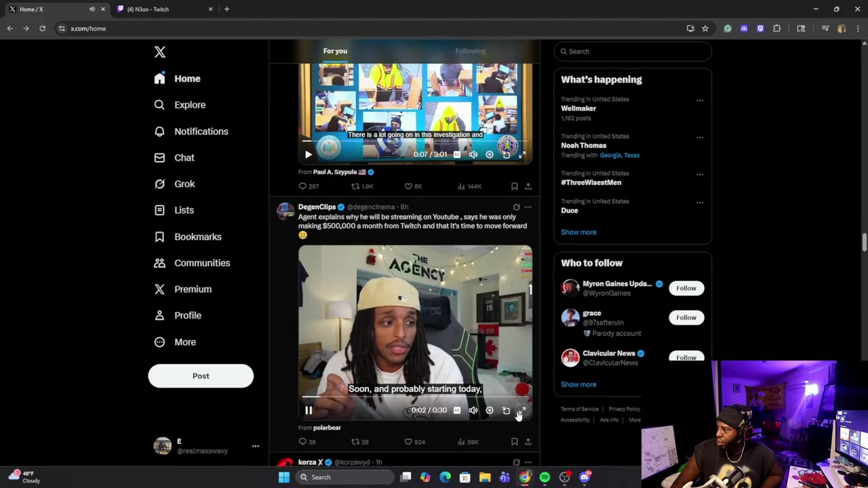Open more options for Duce trend

point(699,203)
